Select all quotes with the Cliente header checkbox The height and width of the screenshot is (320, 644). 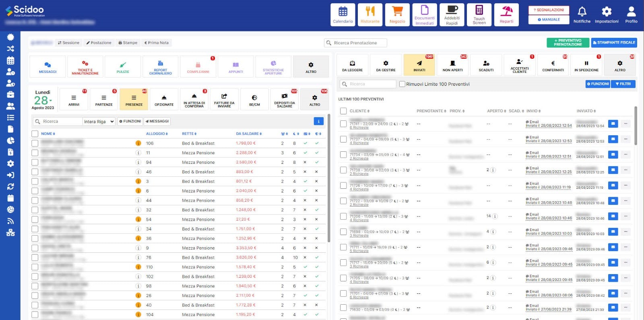[x=343, y=111]
